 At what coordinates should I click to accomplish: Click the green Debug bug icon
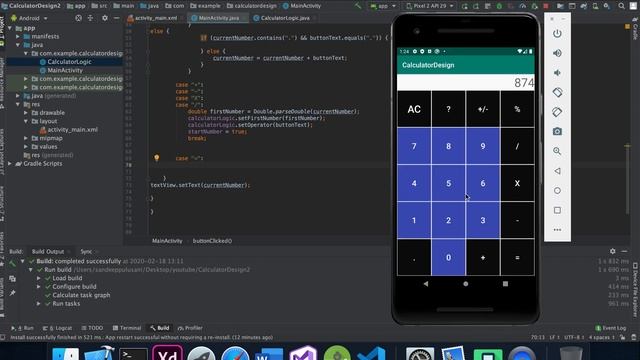point(499,6)
